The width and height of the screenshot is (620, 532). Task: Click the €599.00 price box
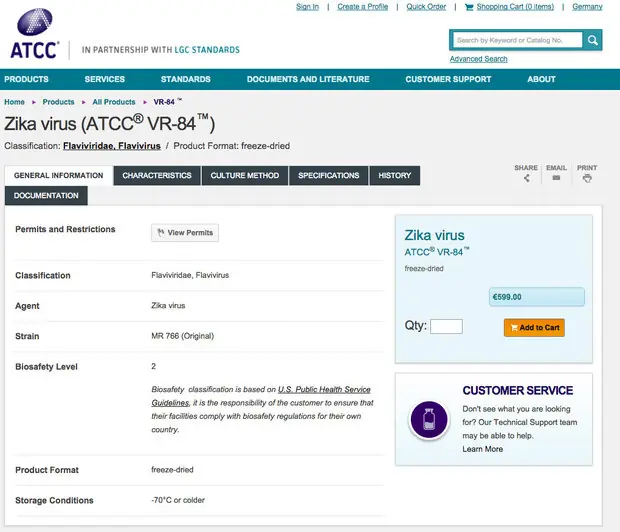pos(537,297)
